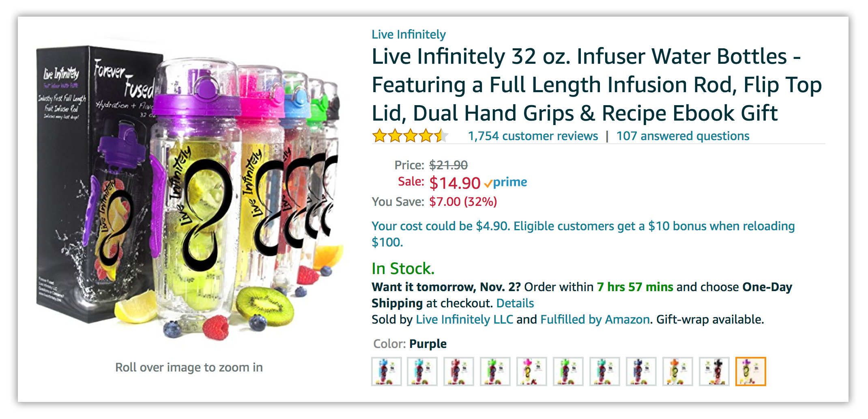View the 107 answered questions
The image size is (868, 419).
(683, 136)
